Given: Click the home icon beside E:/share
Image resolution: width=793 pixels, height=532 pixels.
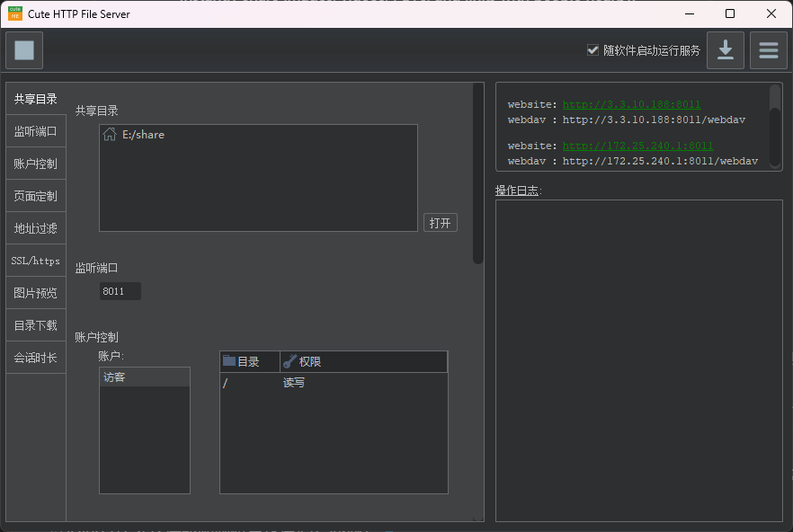Looking at the screenshot, I should coord(110,135).
